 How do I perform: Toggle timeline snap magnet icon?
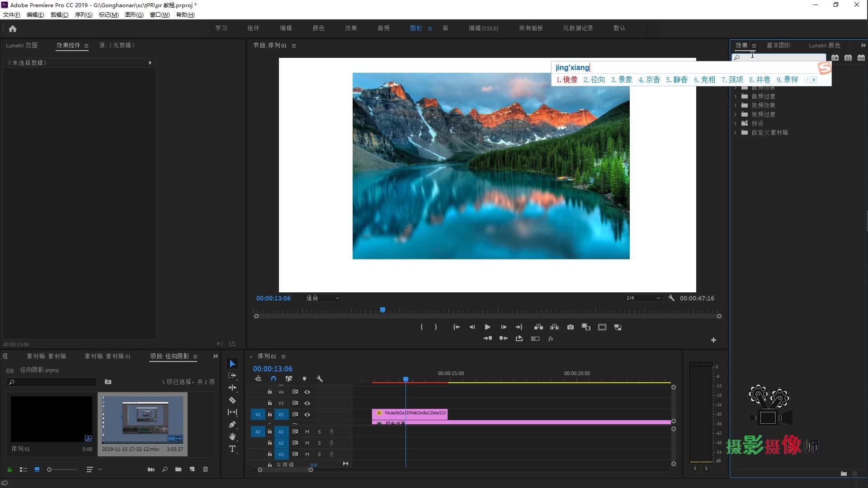click(274, 379)
